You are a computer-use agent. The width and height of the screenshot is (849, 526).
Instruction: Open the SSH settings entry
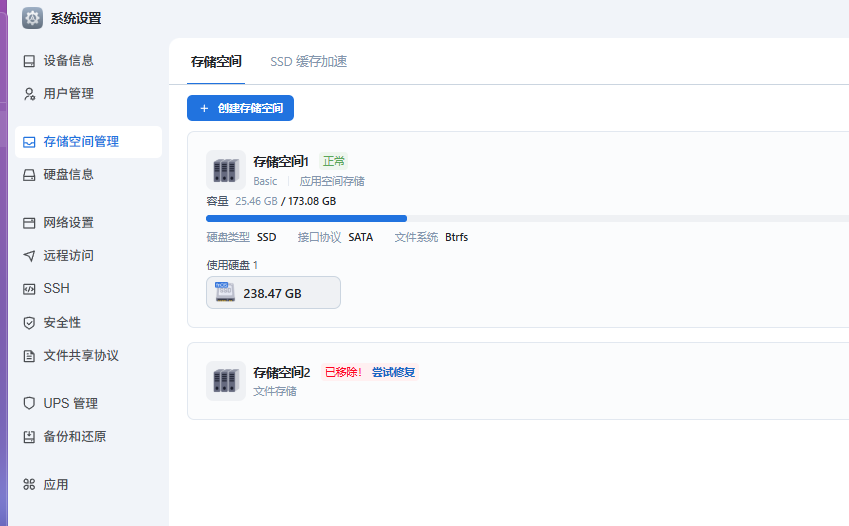(88, 289)
